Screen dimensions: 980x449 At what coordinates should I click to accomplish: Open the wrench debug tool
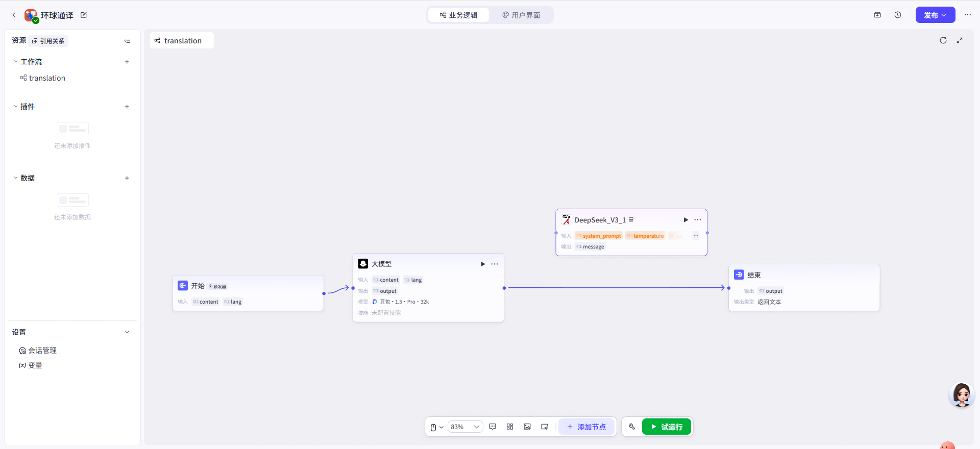(632, 427)
